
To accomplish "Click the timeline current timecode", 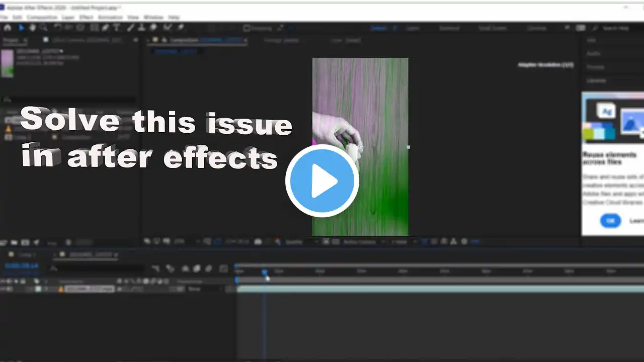I will click(x=21, y=265).
